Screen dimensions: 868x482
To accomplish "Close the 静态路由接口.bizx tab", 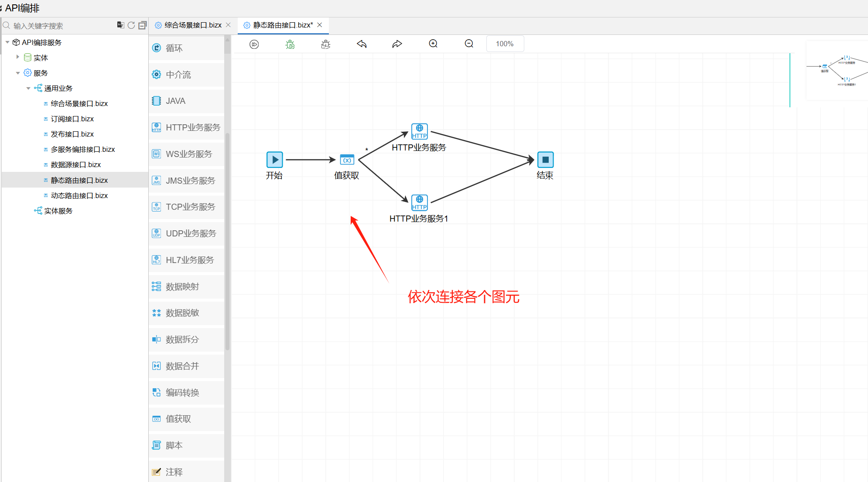I will point(320,25).
